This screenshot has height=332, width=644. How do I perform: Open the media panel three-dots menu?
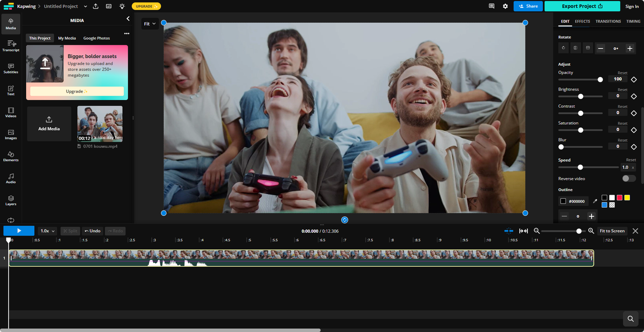[127, 33]
